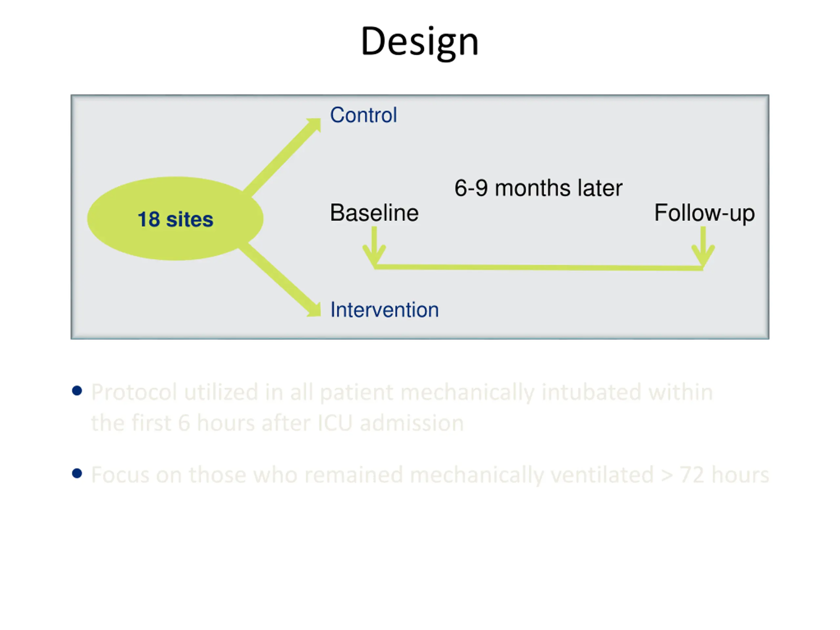Select the 18 sites oval
The height and width of the screenshot is (630, 840).
point(175,219)
